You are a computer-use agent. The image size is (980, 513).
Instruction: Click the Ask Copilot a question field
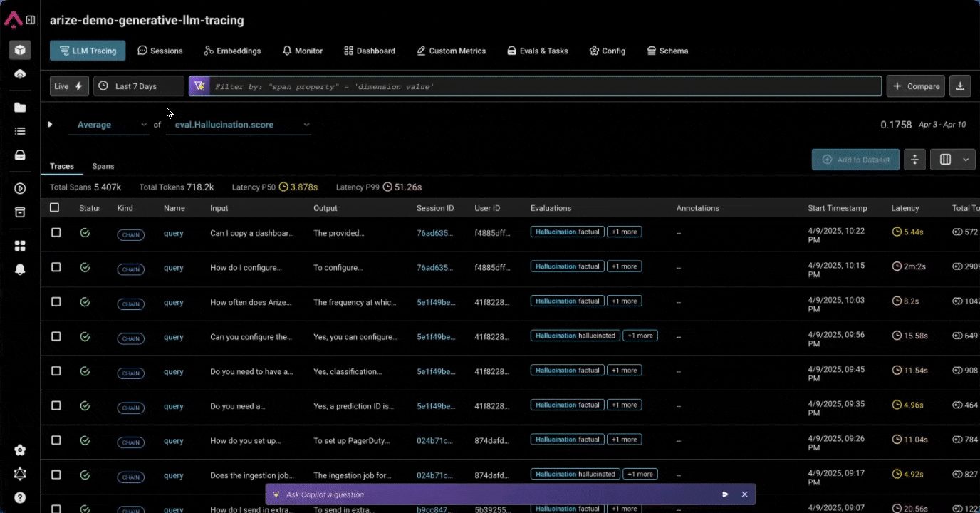tap(491, 494)
